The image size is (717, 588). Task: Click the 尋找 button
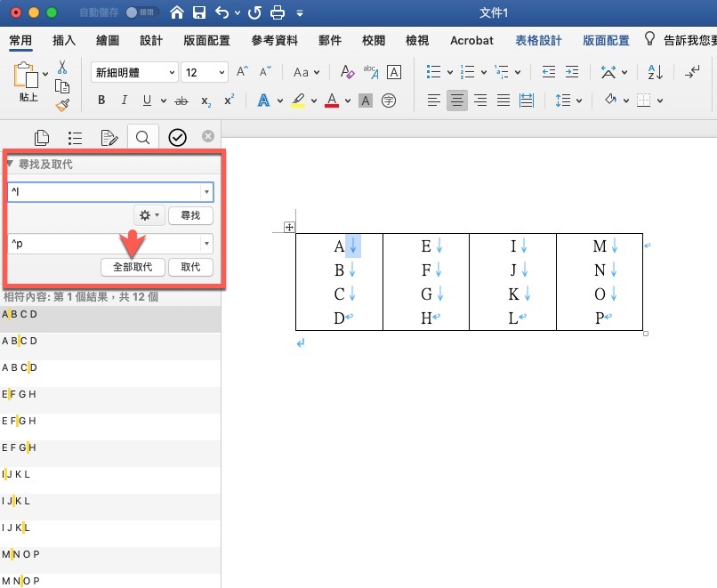pyautogui.click(x=190, y=215)
